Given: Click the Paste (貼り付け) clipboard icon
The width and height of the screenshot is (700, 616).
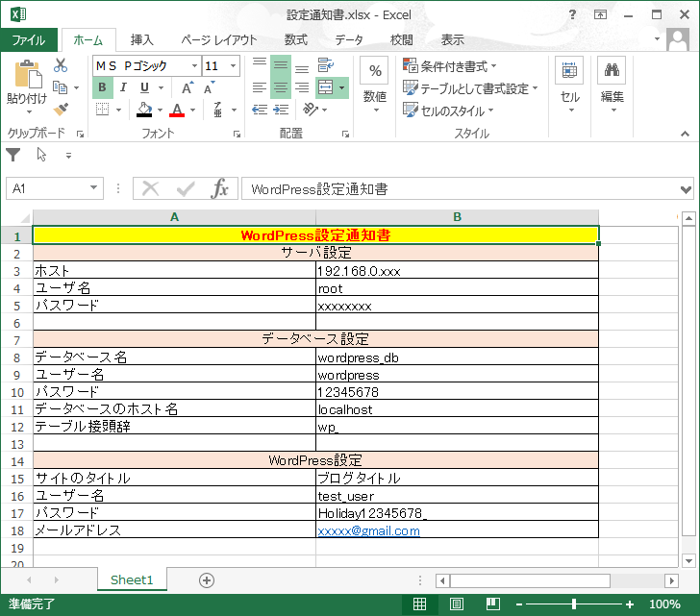Looking at the screenshot, I should click(x=28, y=74).
